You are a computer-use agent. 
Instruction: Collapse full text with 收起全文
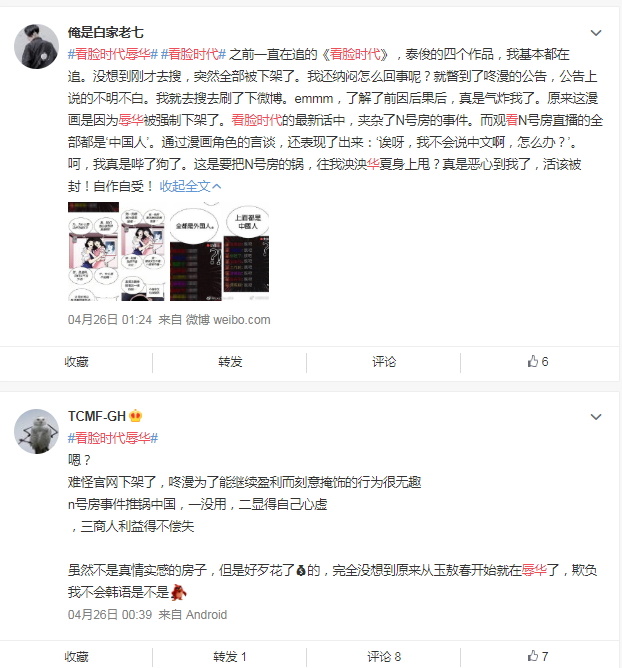[190, 186]
